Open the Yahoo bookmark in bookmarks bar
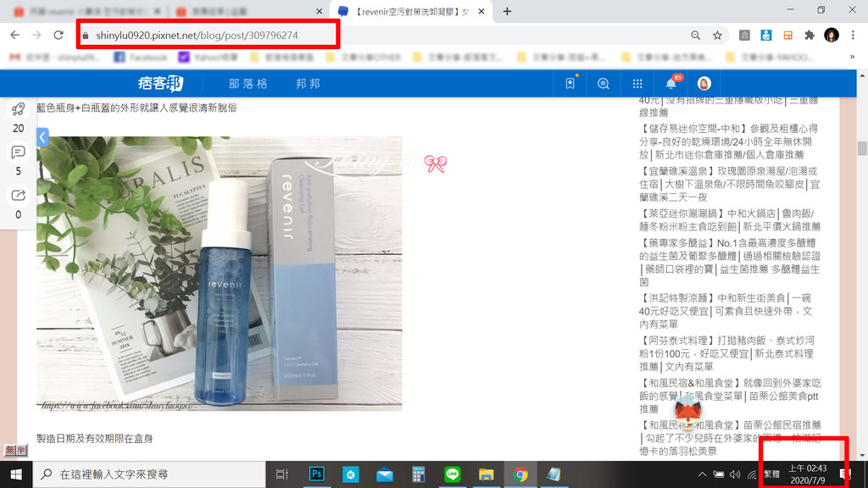The image size is (868, 488). (209, 57)
